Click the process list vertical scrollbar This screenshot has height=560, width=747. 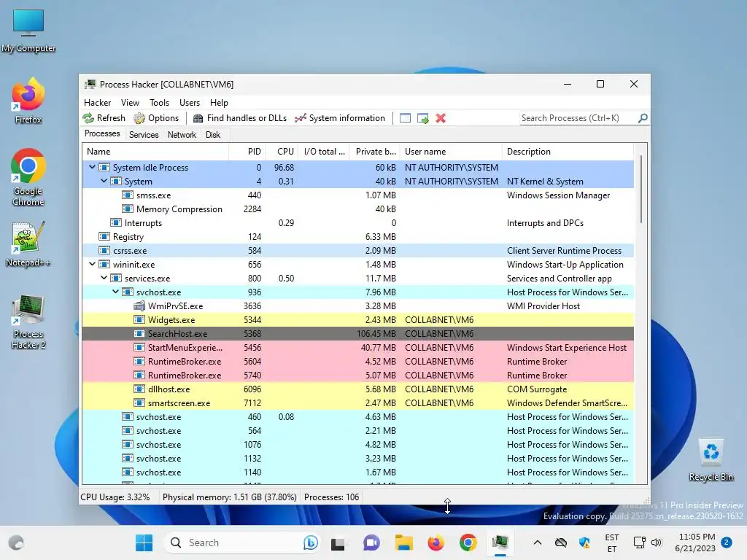[x=640, y=189]
